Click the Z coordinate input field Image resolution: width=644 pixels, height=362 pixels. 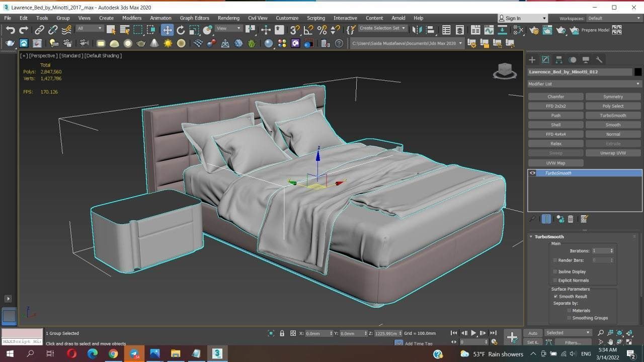pyautogui.click(x=388, y=333)
